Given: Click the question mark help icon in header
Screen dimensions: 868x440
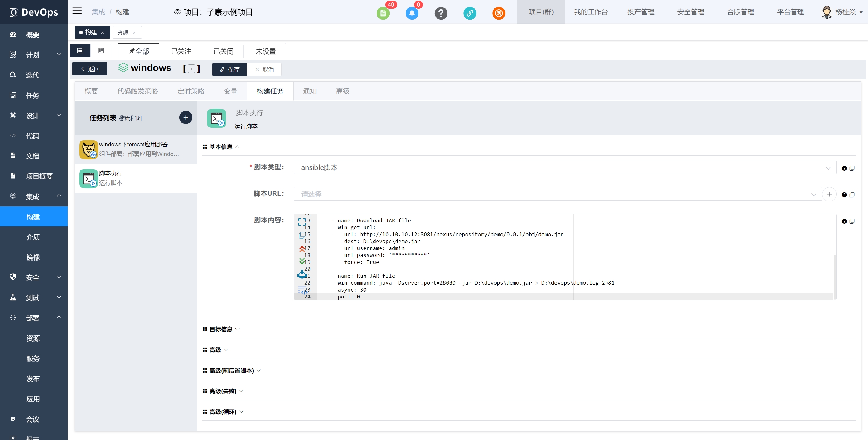Looking at the screenshot, I should 440,13.
